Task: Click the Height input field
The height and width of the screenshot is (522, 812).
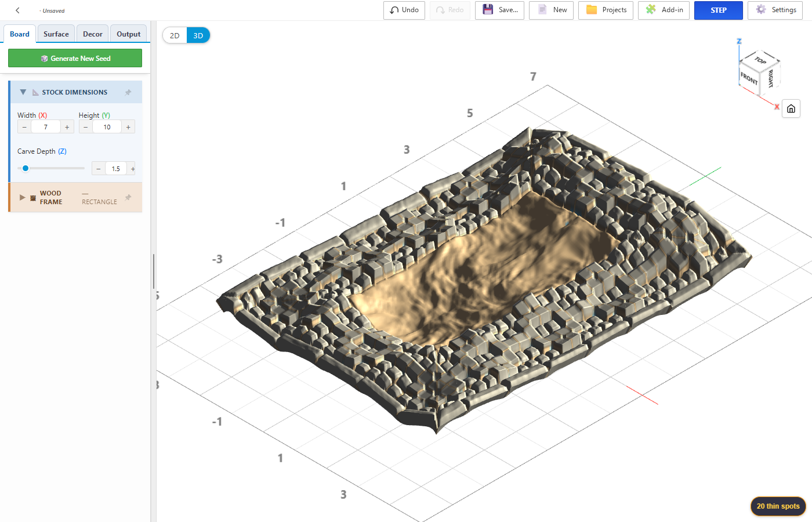Action: pyautogui.click(x=107, y=127)
